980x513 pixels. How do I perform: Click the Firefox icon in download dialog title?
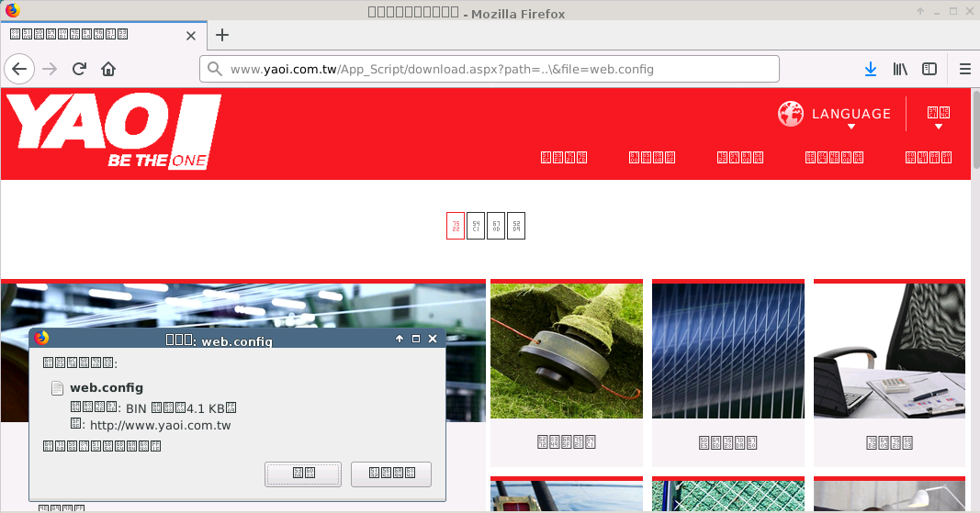point(42,338)
